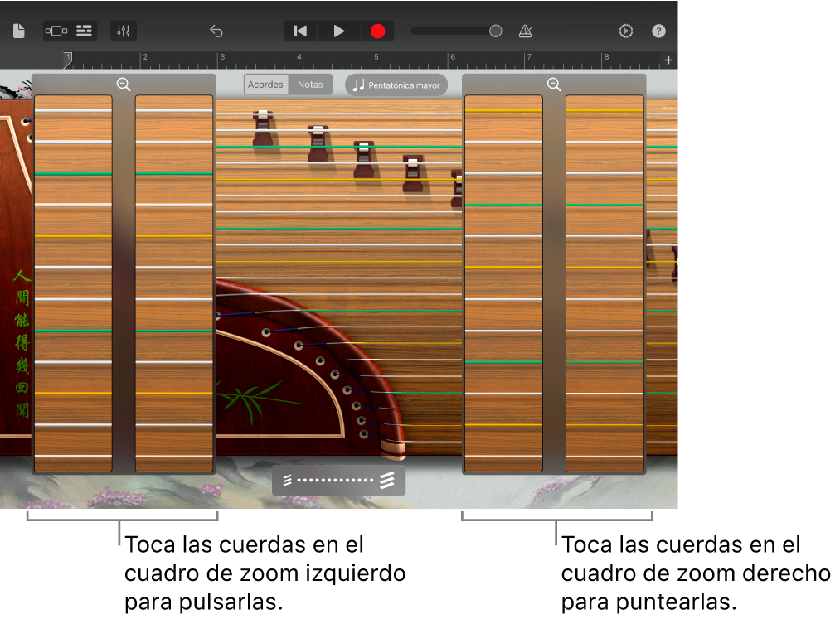840x624 pixels.
Task: Open the track controls mixer icon
Action: [123, 31]
